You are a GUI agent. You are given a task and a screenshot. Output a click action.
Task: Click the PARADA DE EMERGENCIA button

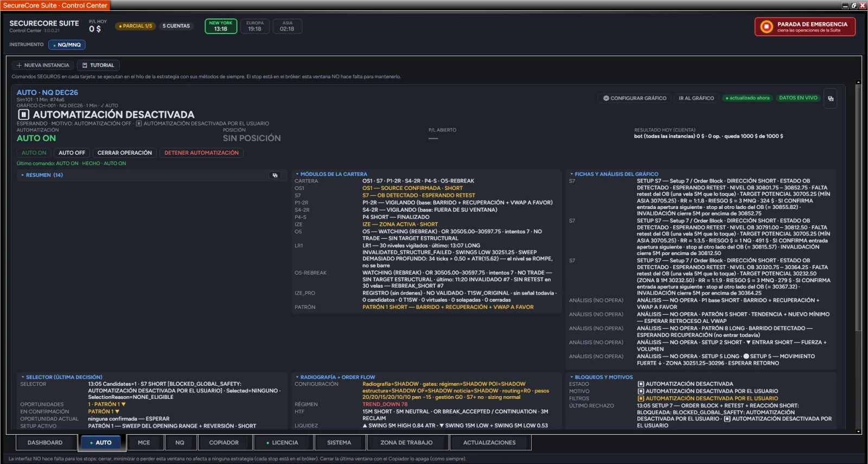805,27
